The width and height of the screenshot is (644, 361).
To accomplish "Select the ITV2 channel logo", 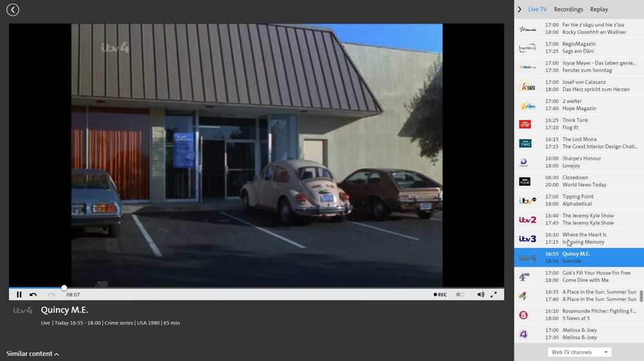I will 527,220.
